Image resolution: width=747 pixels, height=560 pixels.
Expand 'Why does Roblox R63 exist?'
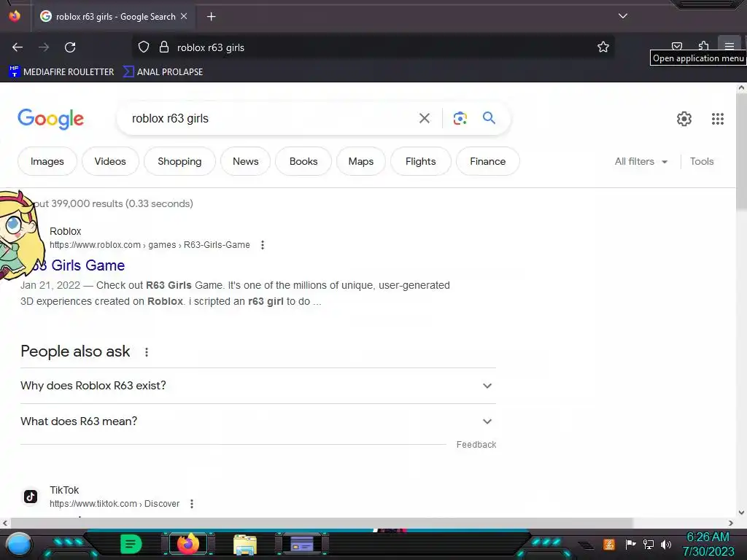[x=258, y=386]
